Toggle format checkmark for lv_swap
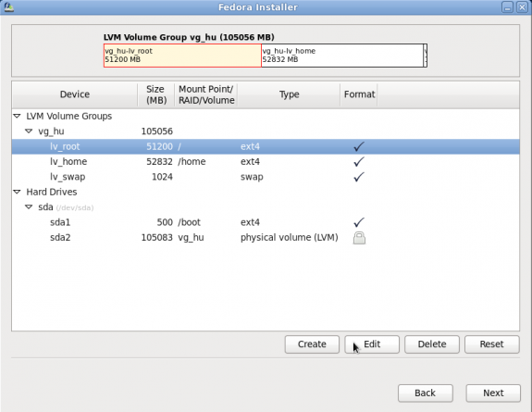Image resolution: width=532 pixels, height=412 pixels. [359, 177]
